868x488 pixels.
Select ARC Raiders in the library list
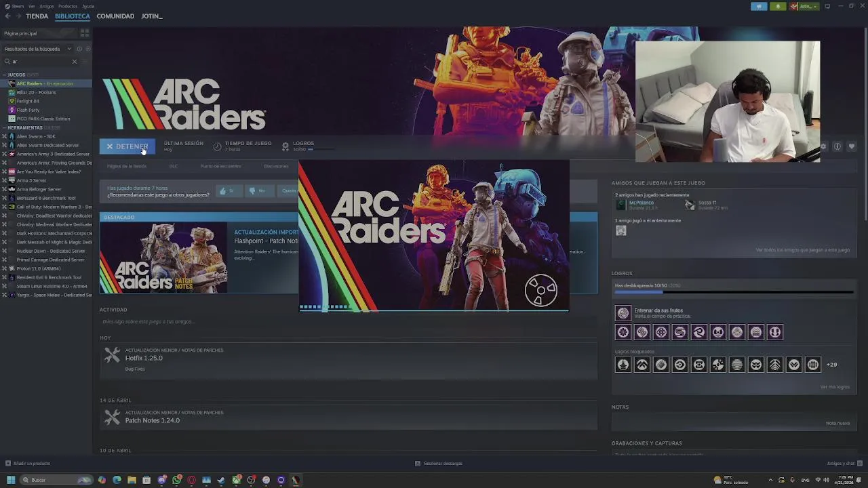[46, 83]
